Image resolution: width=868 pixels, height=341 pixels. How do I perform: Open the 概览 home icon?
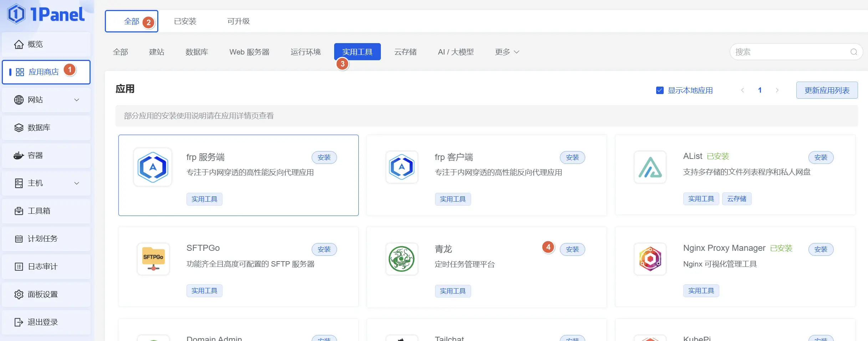pos(19,44)
